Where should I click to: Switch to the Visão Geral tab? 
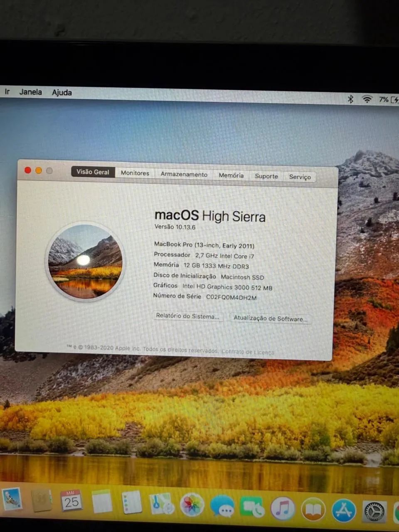tap(93, 172)
